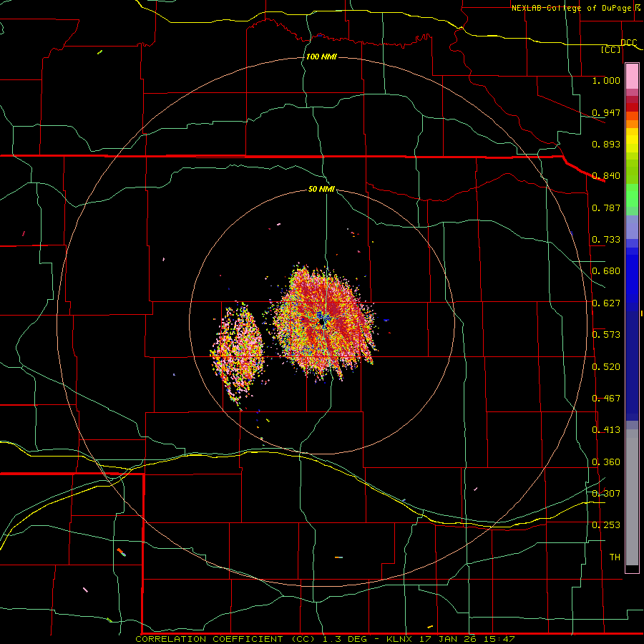The height and width of the screenshot is (644, 644).
Task: Select the 0.520 scale value
Action: (606, 367)
